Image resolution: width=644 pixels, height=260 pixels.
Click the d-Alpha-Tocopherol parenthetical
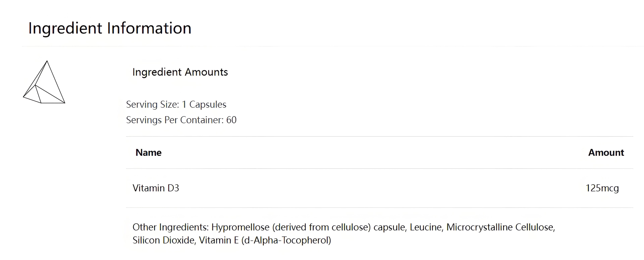pos(286,240)
